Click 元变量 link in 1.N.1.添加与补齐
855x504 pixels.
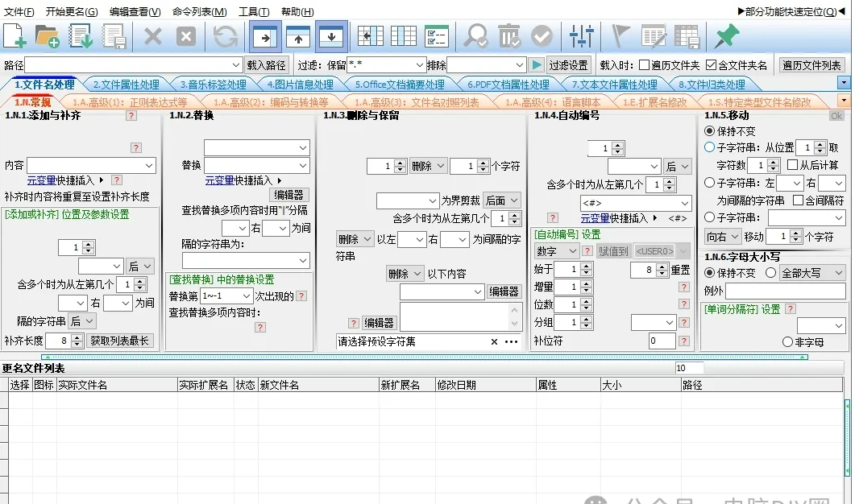[41, 180]
